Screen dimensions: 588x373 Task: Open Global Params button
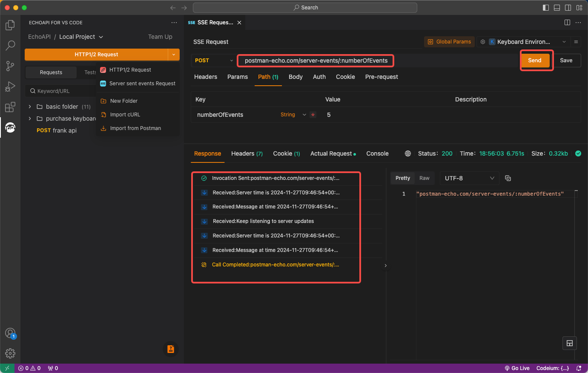(x=449, y=42)
